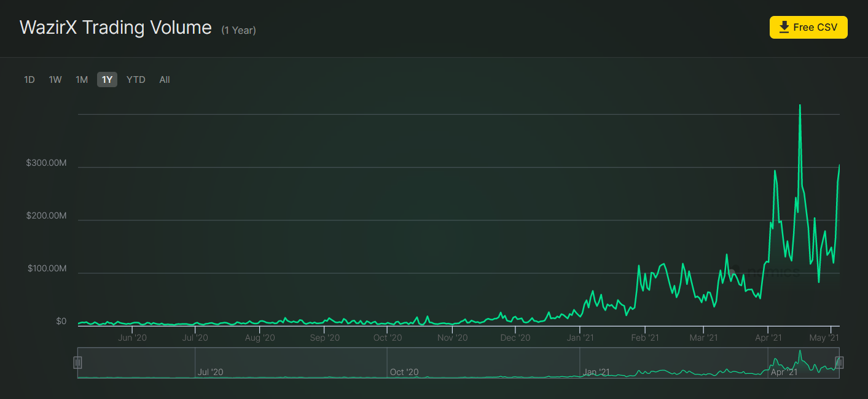Click the mid-April volume peak point

800,105
